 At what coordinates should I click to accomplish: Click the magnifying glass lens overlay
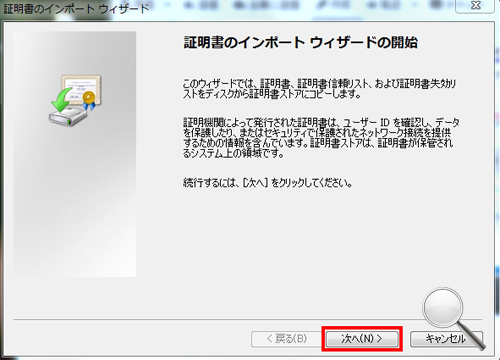coord(443,308)
